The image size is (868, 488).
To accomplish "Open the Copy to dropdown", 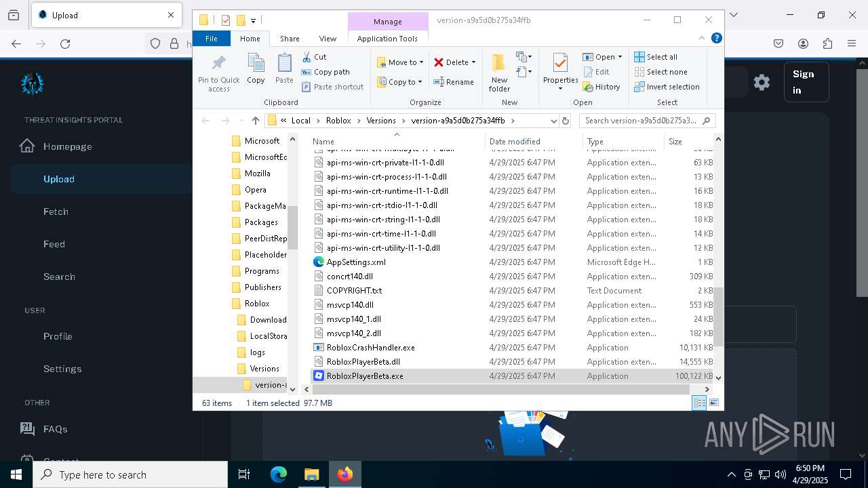I will 399,82.
